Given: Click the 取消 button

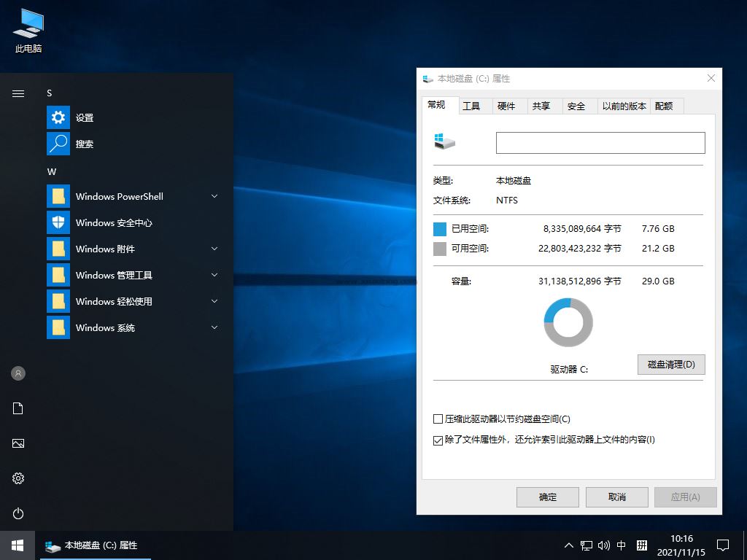Looking at the screenshot, I should [617, 497].
